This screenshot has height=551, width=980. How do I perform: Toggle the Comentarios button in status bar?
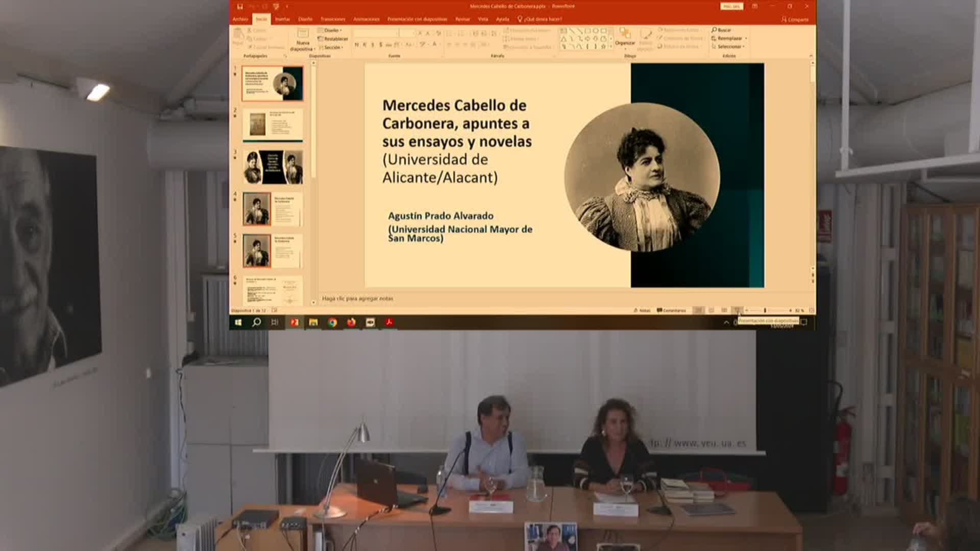click(x=671, y=310)
